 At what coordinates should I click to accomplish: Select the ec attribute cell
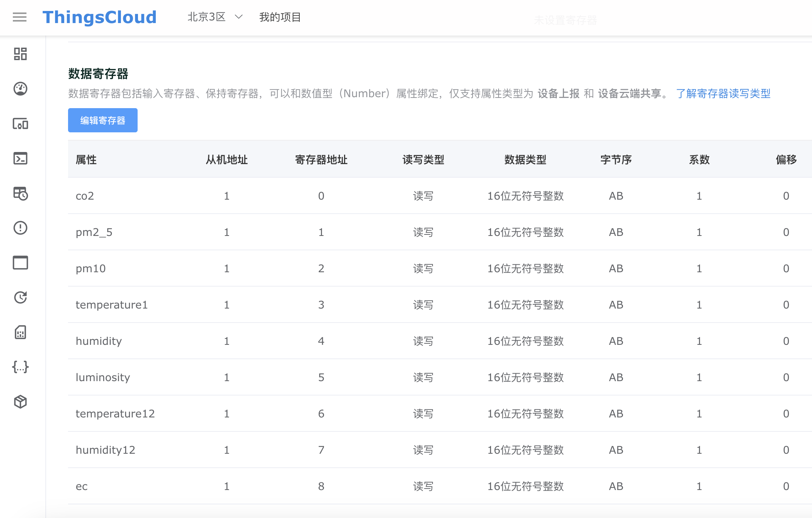click(x=82, y=486)
